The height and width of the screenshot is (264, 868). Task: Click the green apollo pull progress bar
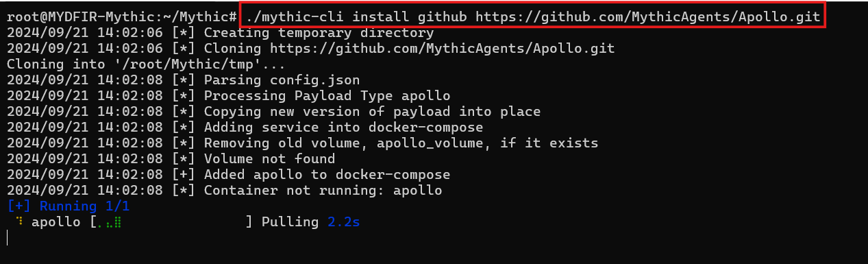[110, 222]
